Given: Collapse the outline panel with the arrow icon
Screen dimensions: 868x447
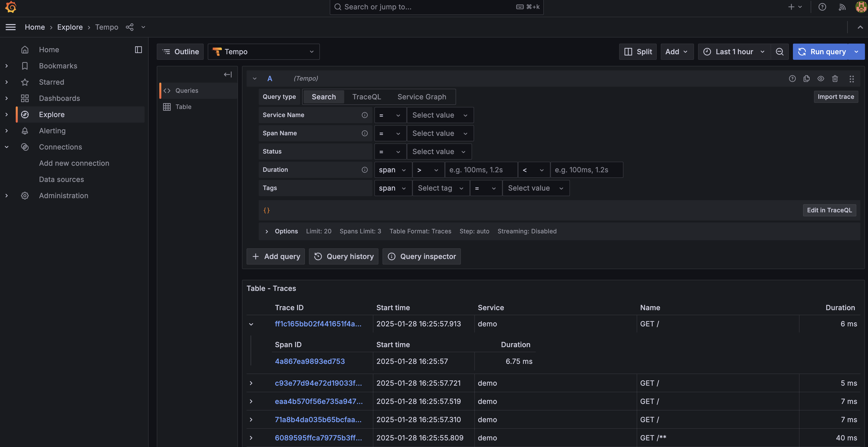Looking at the screenshot, I should 228,74.
